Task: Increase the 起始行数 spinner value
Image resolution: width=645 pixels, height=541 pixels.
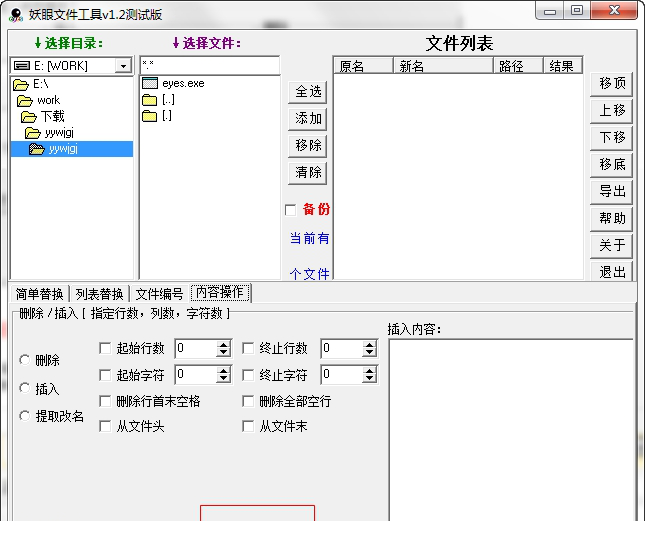Action: pos(223,345)
